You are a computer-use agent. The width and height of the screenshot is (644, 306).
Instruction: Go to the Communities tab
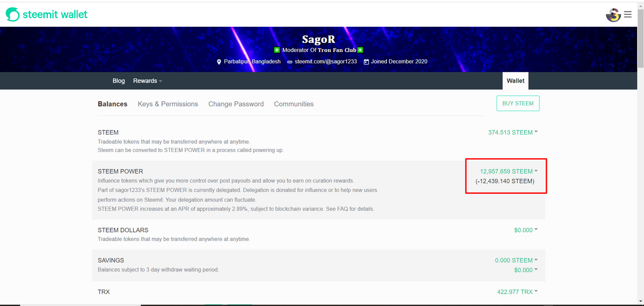click(294, 104)
